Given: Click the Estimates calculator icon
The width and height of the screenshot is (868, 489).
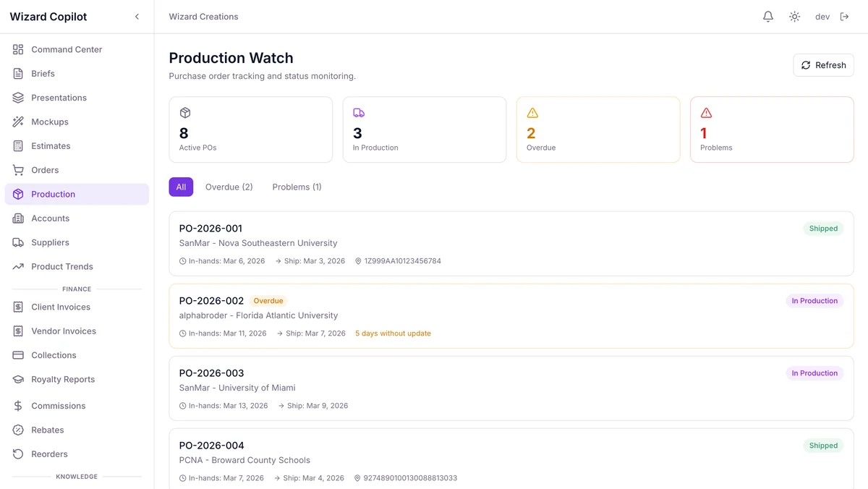Looking at the screenshot, I should 18,146.
